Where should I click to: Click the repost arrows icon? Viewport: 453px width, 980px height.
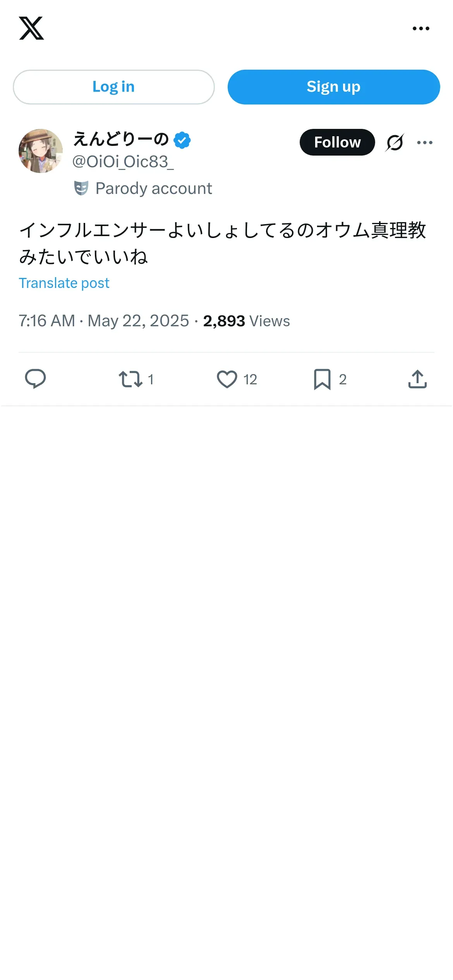pos(130,379)
